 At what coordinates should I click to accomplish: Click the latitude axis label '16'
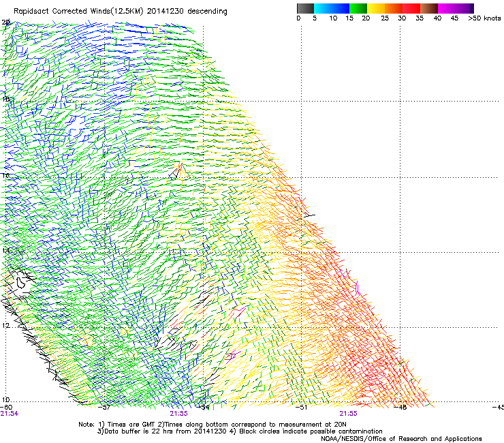click(x=5, y=175)
